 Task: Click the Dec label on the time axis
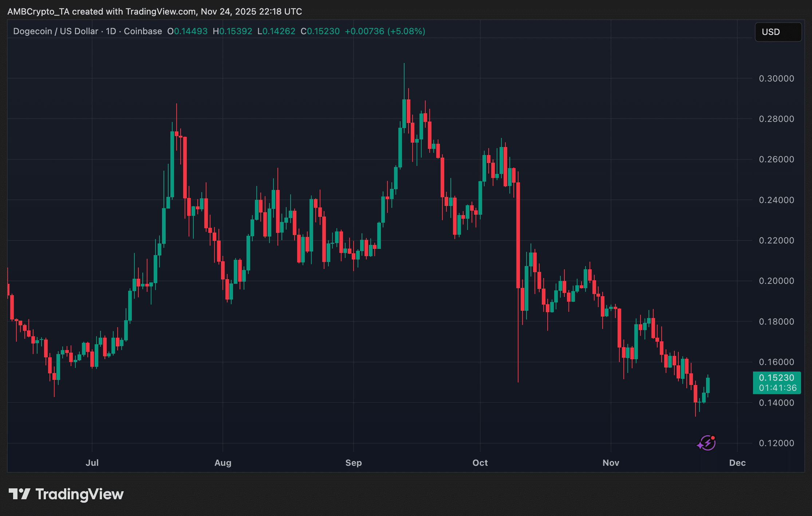[737, 463]
